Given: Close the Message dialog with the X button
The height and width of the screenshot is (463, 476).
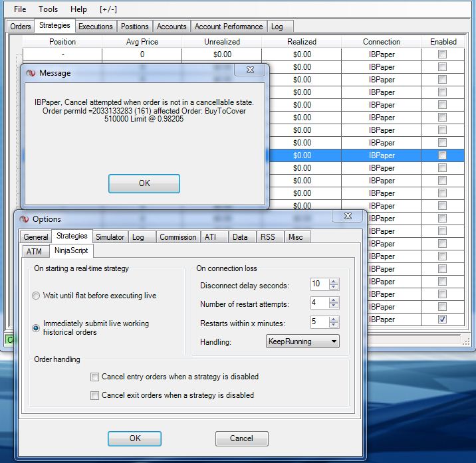Looking at the screenshot, I should (250, 70).
